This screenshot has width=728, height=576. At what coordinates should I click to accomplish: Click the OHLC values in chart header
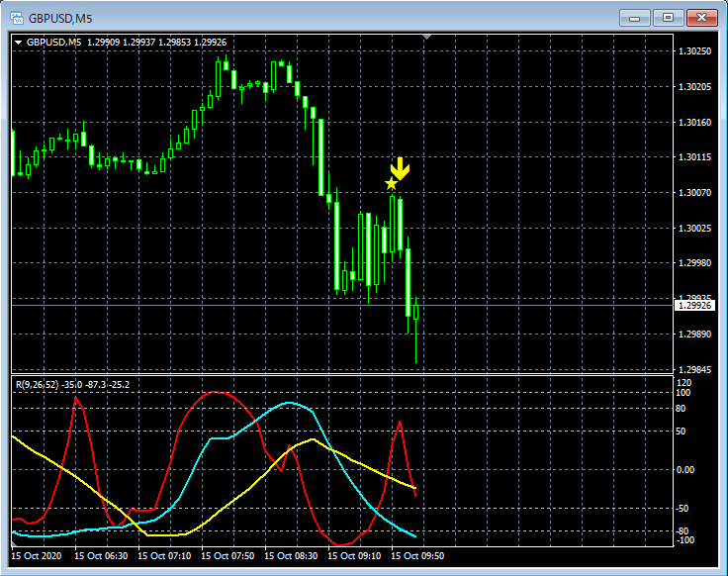click(156, 43)
